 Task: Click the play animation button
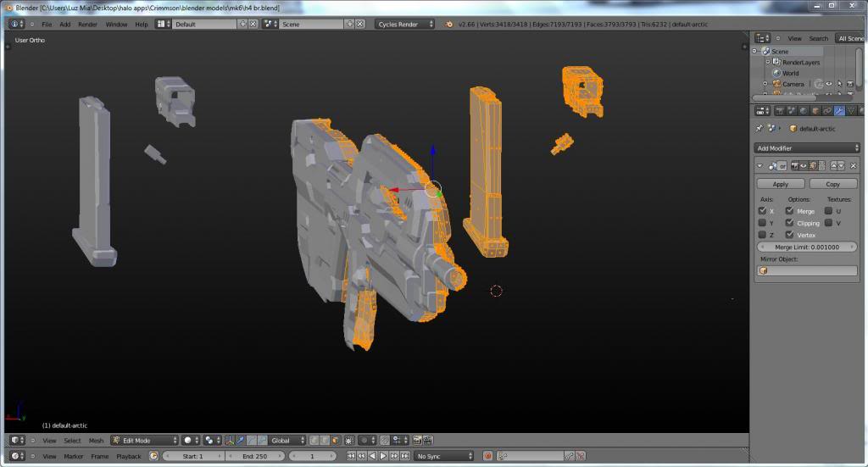pyautogui.click(x=383, y=456)
